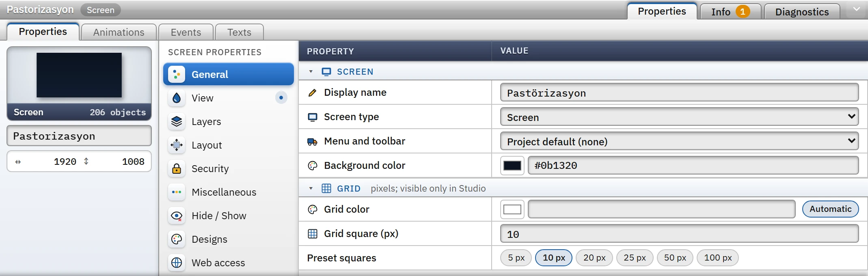The width and height of the screenshot is (868, 276).
Task: Open the Screen type dropdown
Action: click(x=679, y=117)
